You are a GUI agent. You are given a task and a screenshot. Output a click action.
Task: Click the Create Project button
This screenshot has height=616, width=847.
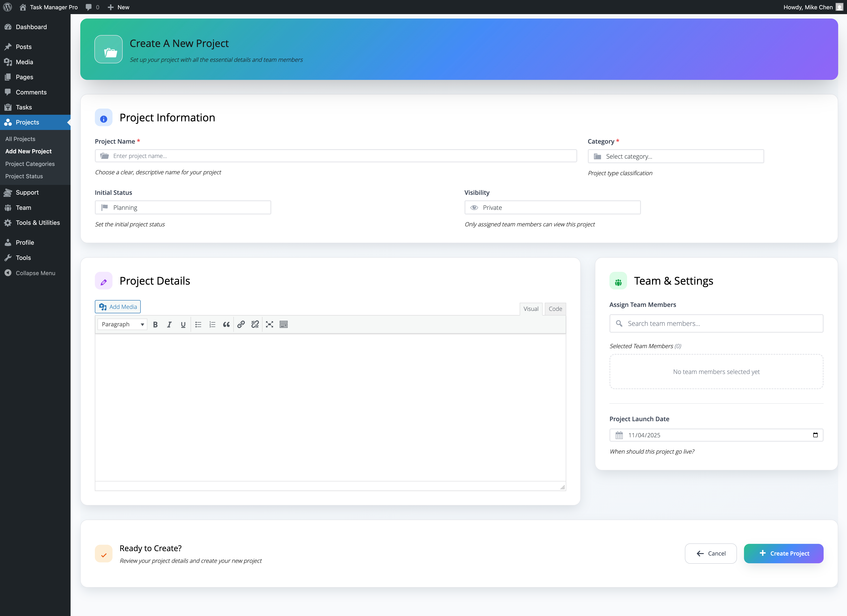(x=783, y=553)
